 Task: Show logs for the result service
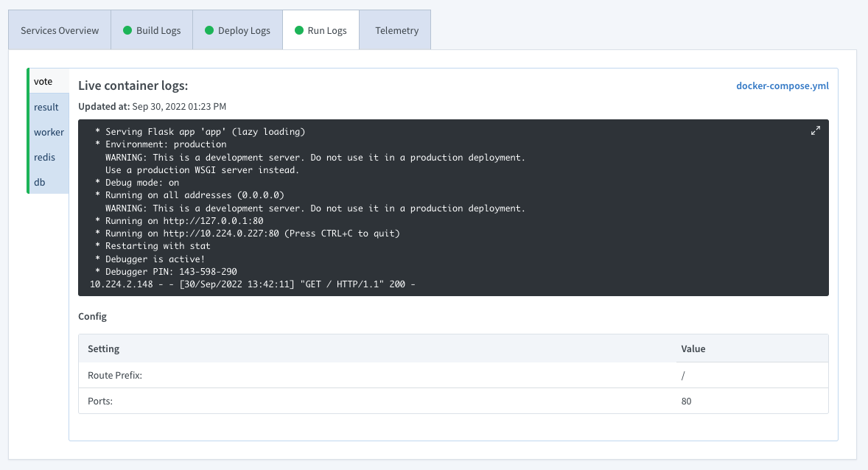49,107
